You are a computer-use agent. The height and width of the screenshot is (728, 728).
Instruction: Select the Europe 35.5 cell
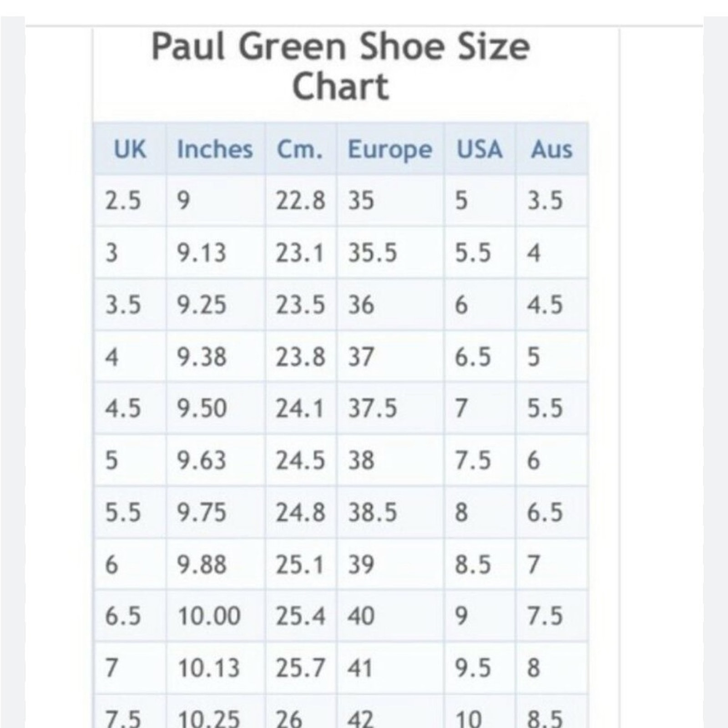coord(390,253)
